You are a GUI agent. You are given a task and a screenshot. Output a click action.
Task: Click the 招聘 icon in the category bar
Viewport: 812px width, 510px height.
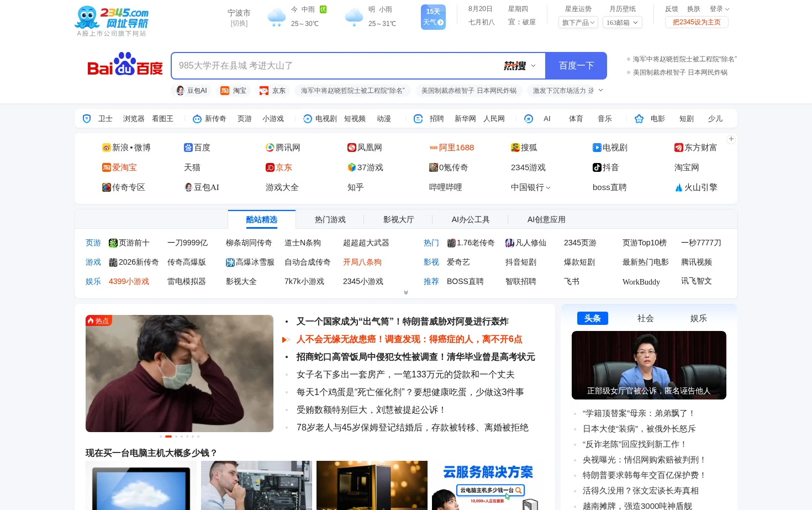point(418,119)
